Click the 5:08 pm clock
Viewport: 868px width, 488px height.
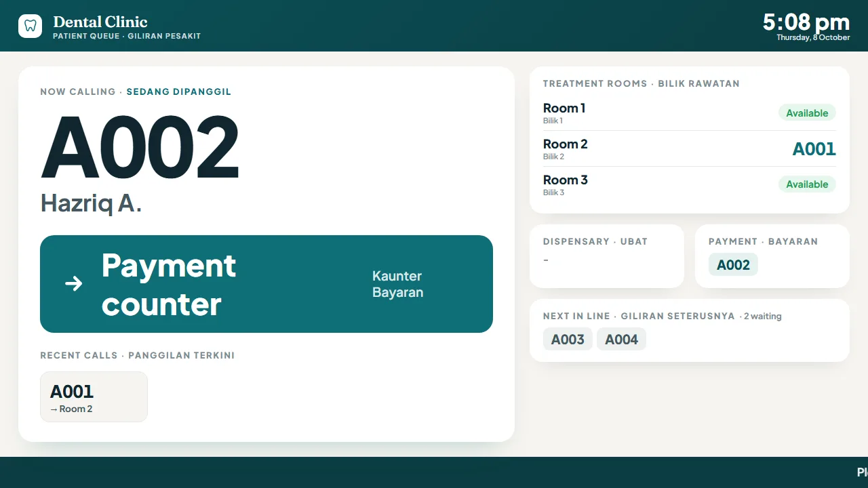pos(806,22)
